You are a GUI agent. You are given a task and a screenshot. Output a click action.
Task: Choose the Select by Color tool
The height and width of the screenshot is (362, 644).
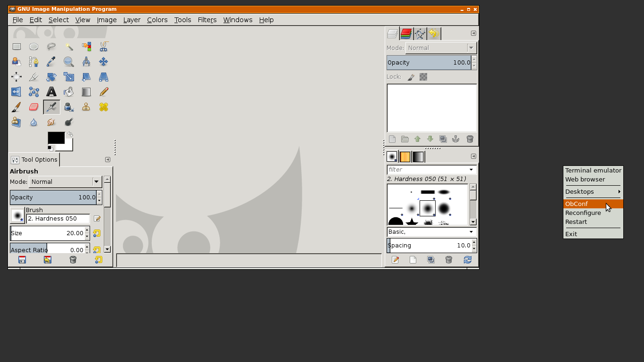pos(86,46)
